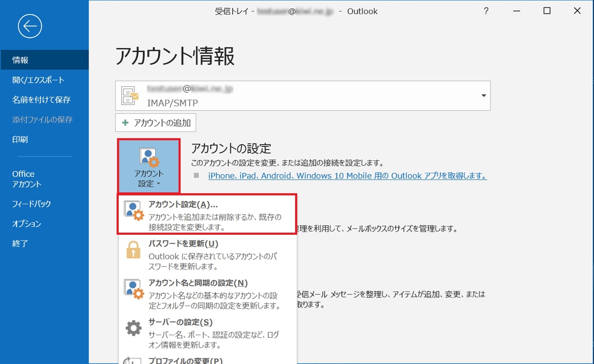Click the account mailbox icon in selector
594x364 pixels.
pyautogui.click(x=130, y=96)
